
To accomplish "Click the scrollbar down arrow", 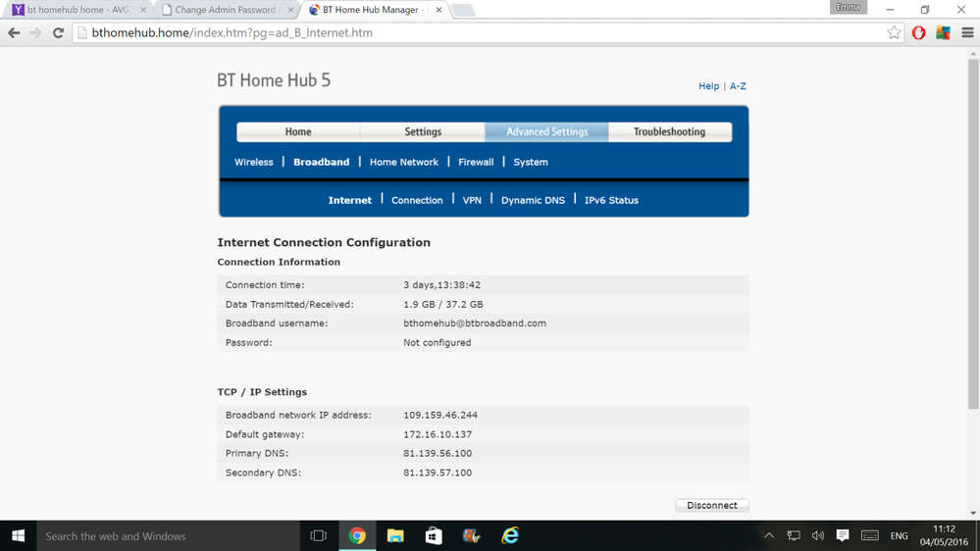I will pyautogui.click(x=974, y=514).
